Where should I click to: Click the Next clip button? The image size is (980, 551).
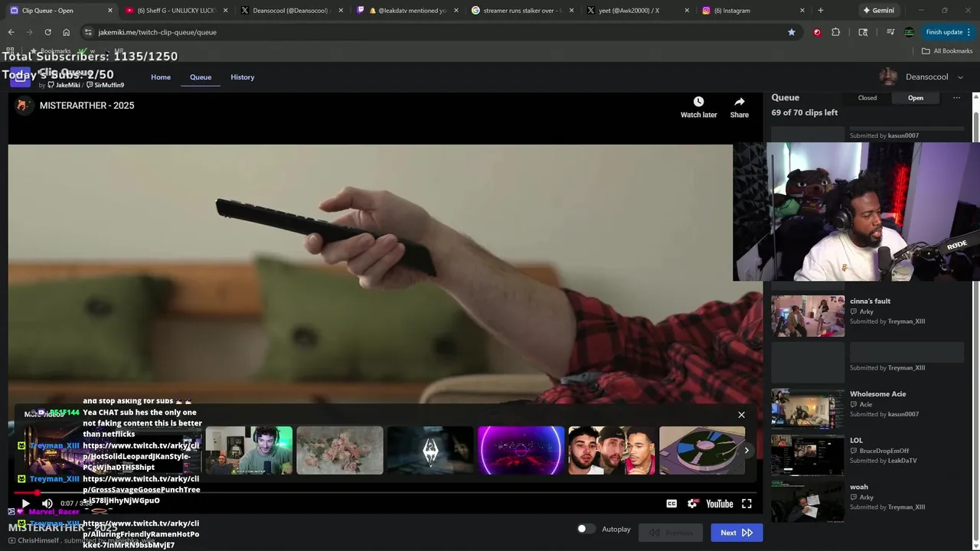[737, 533]
